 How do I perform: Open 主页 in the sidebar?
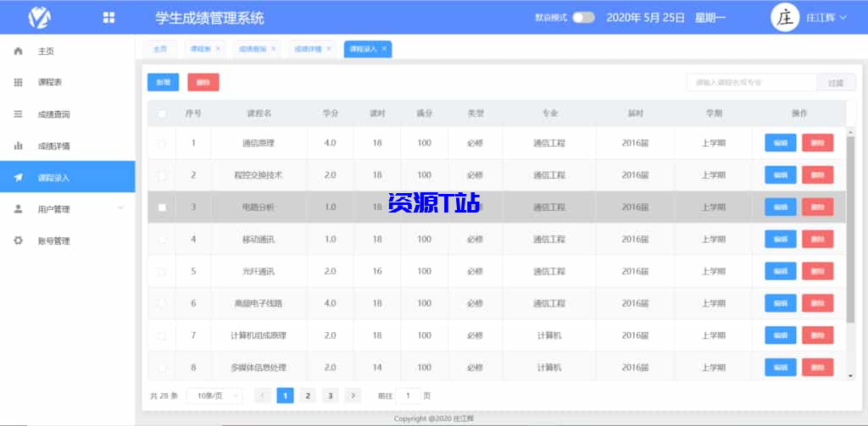pyautogui.click(x=68, y=51)
